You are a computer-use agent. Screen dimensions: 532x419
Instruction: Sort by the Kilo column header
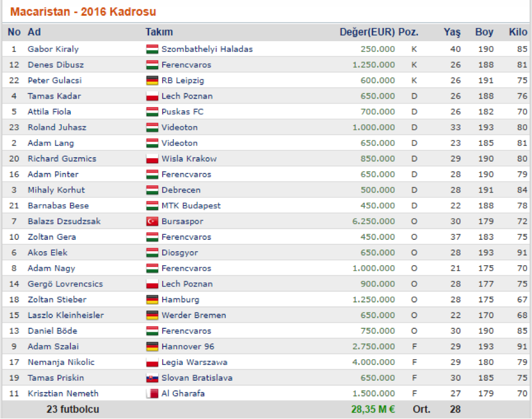tap(518, 32)
